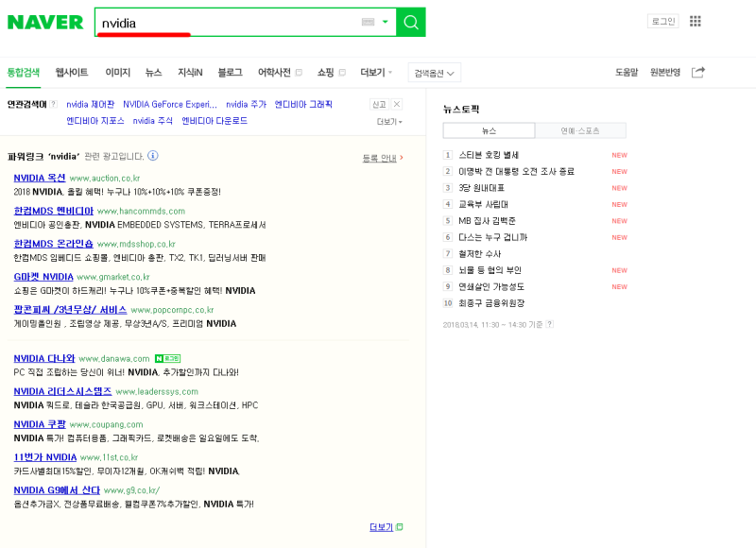This screenshot has height=548, width=756.
Task: Expand the 더보기 tab menu
Action: [376, 73]
